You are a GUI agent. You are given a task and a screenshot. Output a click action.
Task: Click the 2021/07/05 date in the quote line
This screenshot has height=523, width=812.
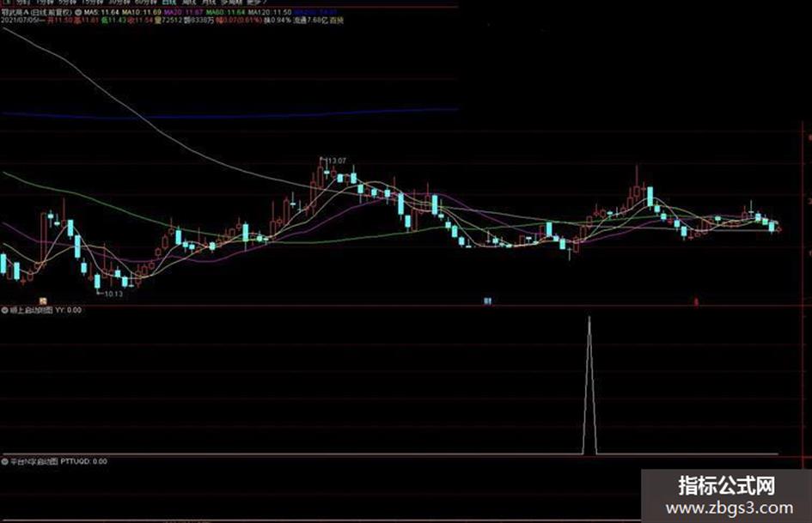click(19, 21)
